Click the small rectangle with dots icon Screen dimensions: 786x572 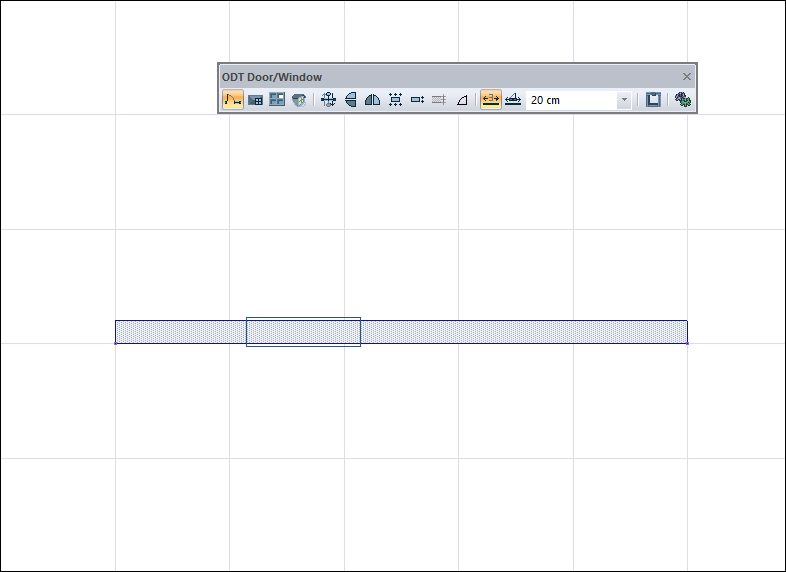pos(417,100)
